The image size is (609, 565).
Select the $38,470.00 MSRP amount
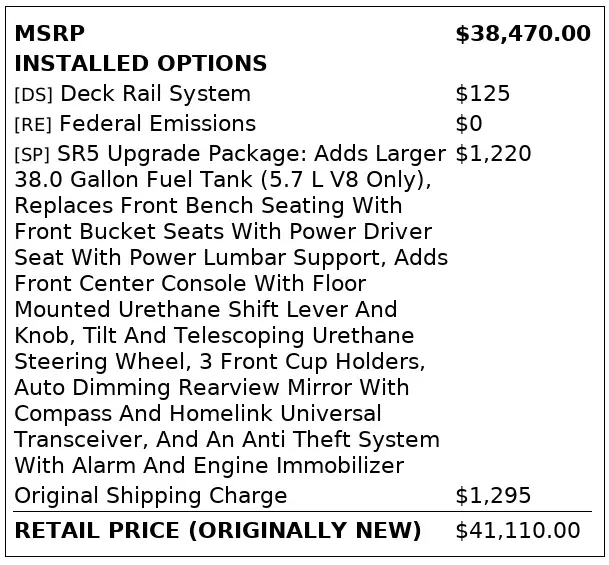coord(523,34)
